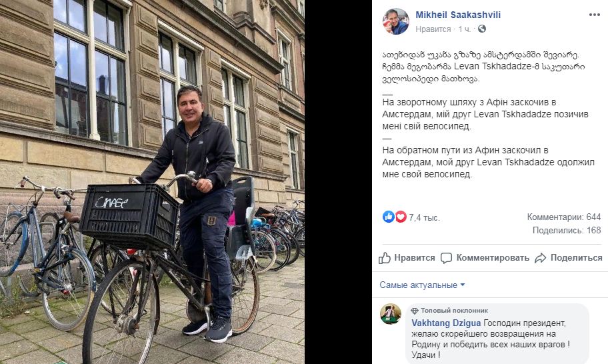Click the Комментировать button
The image size is (608, 364).
[485, 258]
